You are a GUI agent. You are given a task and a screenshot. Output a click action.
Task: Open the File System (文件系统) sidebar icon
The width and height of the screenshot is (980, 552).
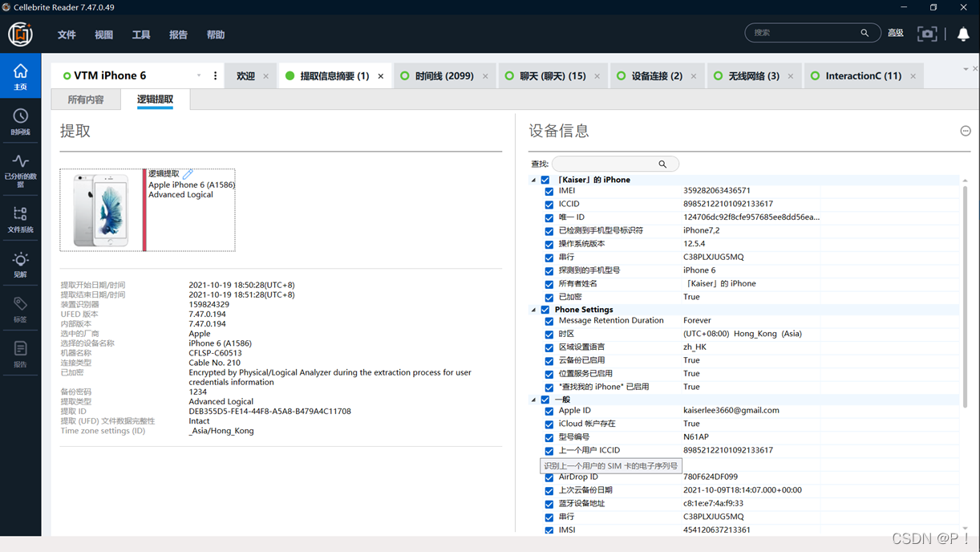[x=20, y=219]
